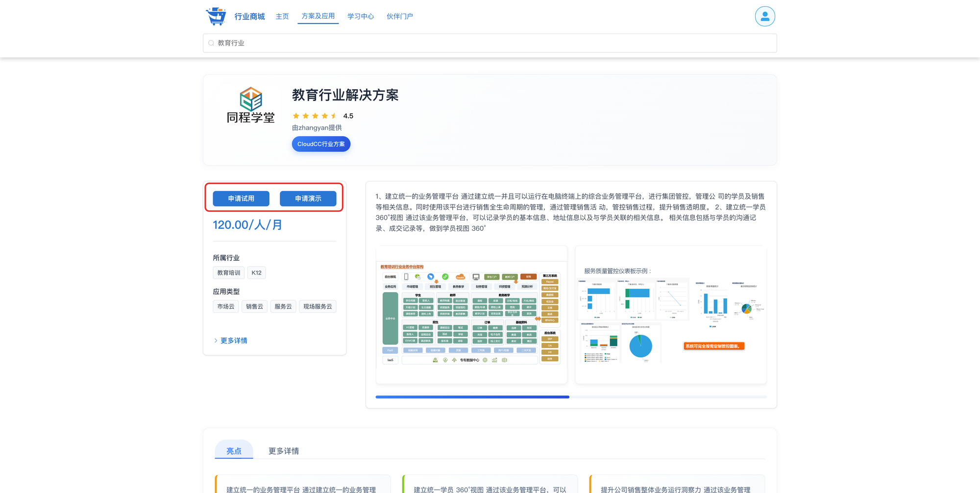Click the star rating icons
Image resolution: width=980 pixels, height=493 pixels.
(315, 116)
